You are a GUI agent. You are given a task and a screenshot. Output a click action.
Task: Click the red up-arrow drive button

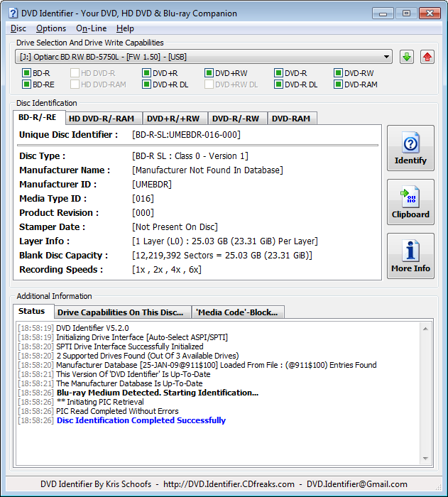coord(427,57)
